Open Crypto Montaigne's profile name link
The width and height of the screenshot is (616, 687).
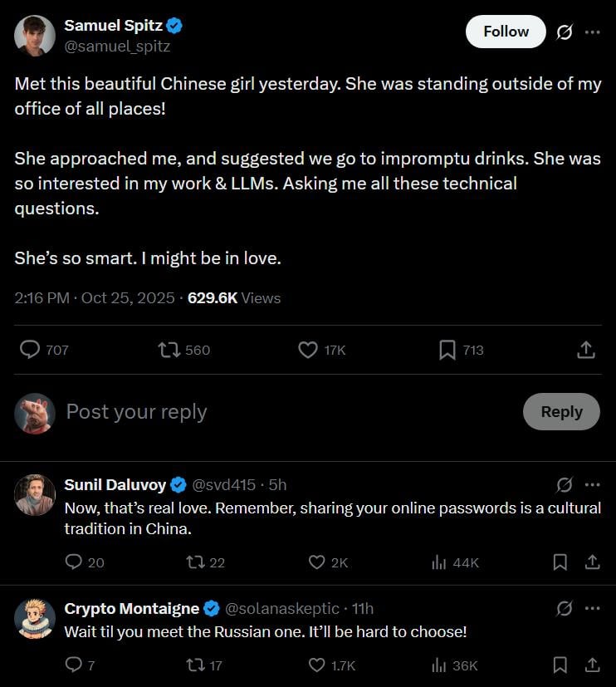(131, 609)
